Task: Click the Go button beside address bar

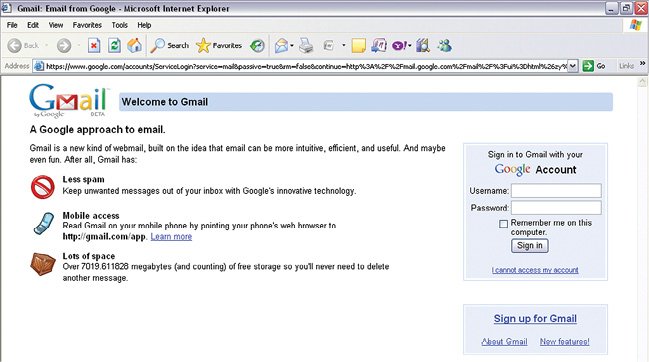Action: pyautogui.click(x=594, y=66)
